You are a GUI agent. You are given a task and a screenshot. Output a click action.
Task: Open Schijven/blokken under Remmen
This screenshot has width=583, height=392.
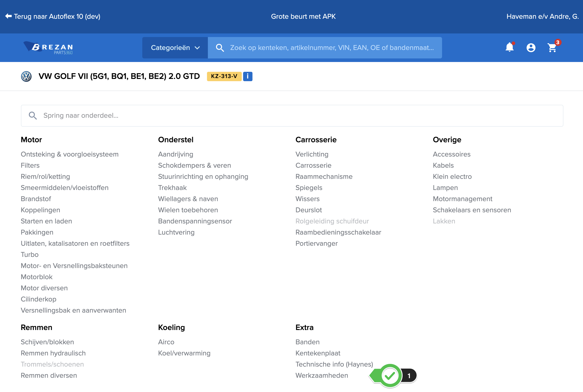click(x=47, y=342)
